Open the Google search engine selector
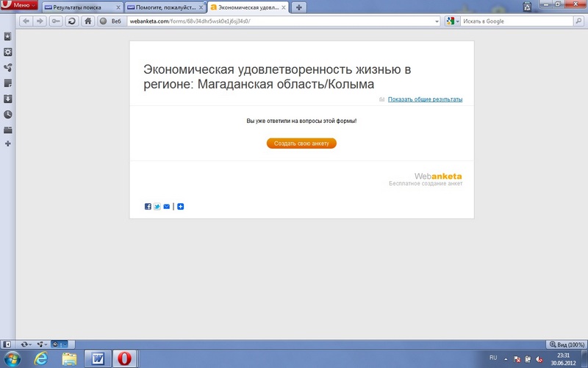Image resolution: width=588 pixels, height=368 pixels. [x=451, y=21]
